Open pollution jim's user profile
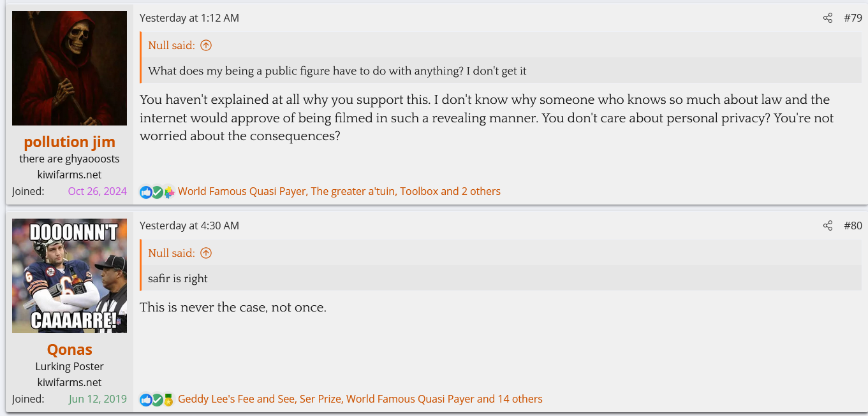 point(70,141)
